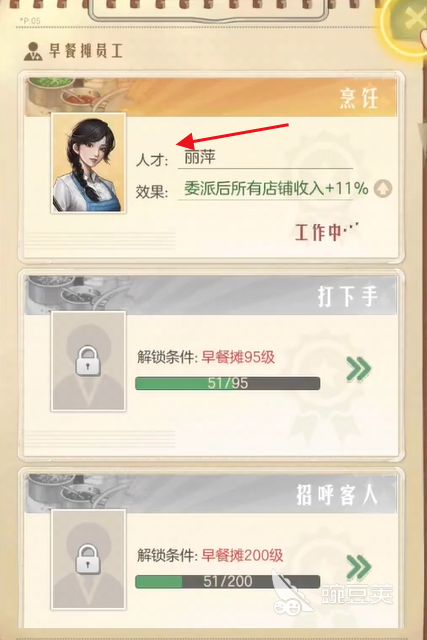Click the 51/200 unlock progress bar

[x=227, y=581]
